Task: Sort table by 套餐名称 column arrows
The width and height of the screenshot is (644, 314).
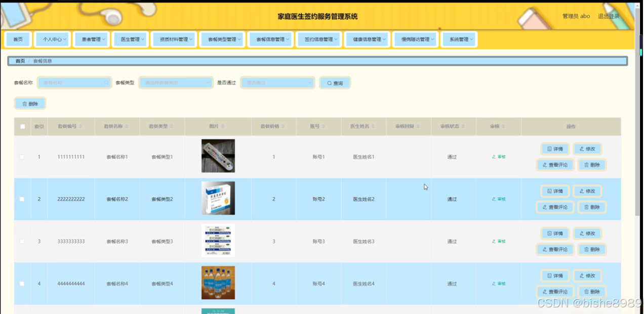Action: pos(127,126)
